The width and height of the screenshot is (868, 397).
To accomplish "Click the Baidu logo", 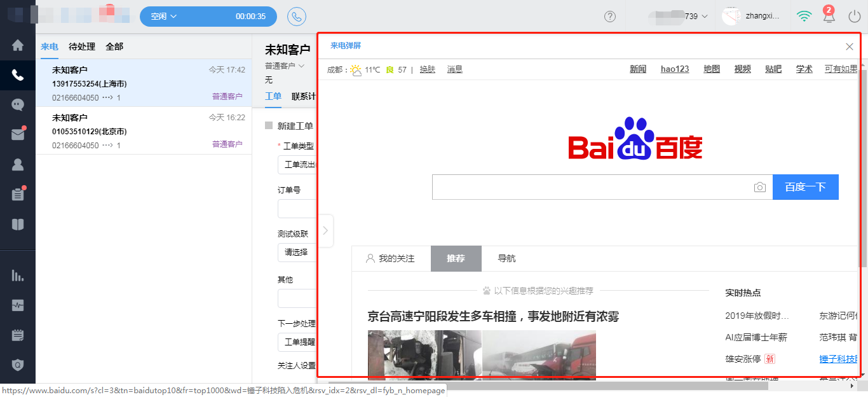I will (x=635, y=139).
